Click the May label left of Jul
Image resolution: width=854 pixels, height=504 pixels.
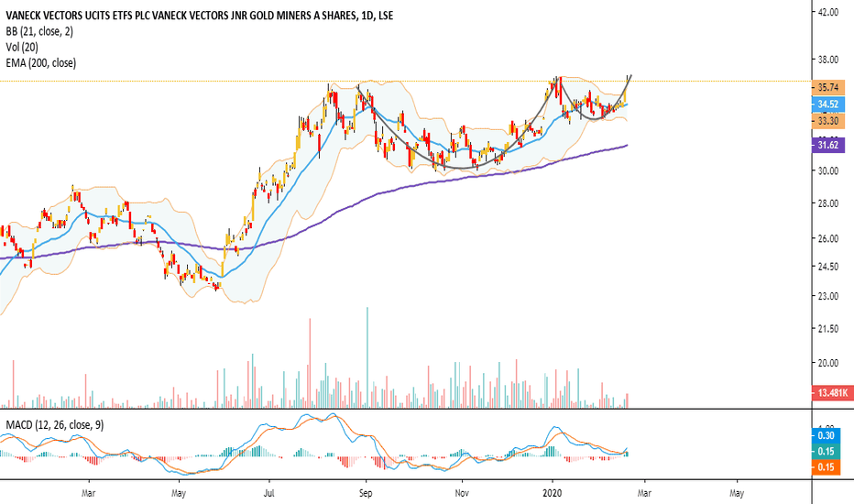click(x=179, y=493)
